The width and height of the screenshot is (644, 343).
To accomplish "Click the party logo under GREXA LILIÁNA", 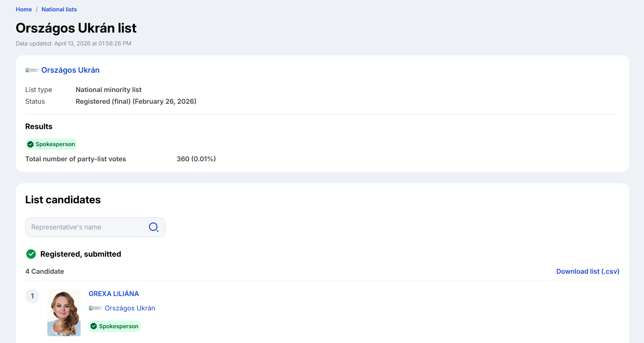I will (95, 308).
